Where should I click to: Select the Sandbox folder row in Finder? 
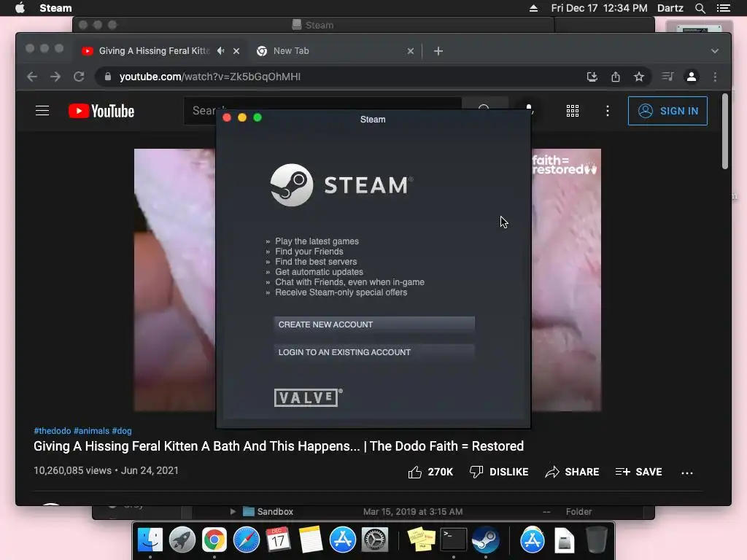(x=418, y=511)
